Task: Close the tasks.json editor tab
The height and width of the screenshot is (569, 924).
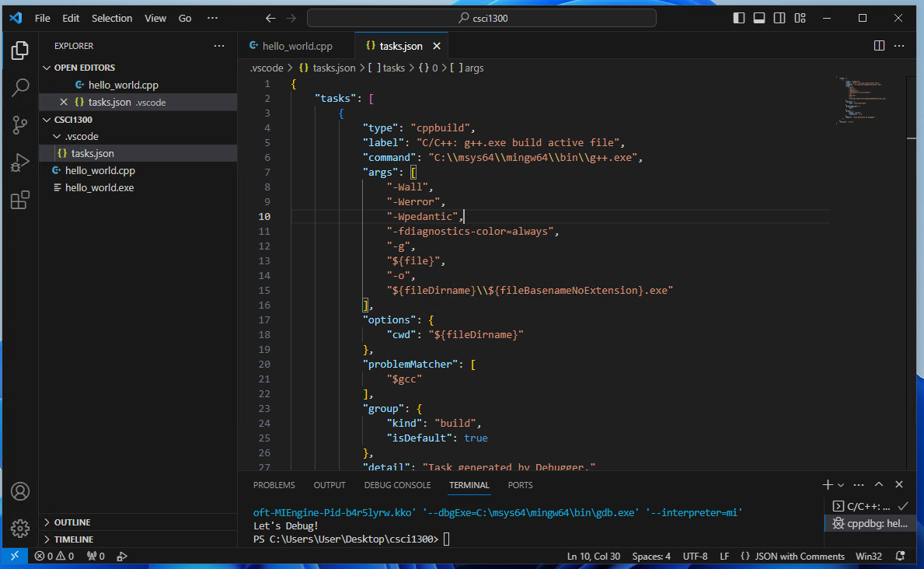Action: coord(437,46)
